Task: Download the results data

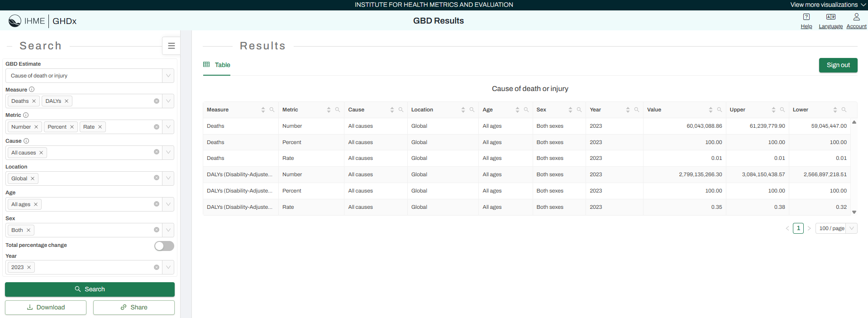Action: [46, 307]
